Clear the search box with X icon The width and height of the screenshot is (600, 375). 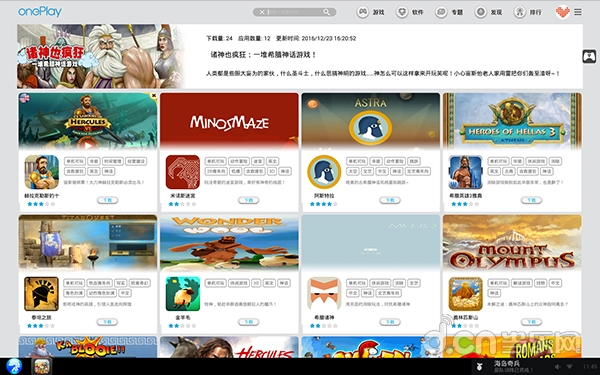262,12
